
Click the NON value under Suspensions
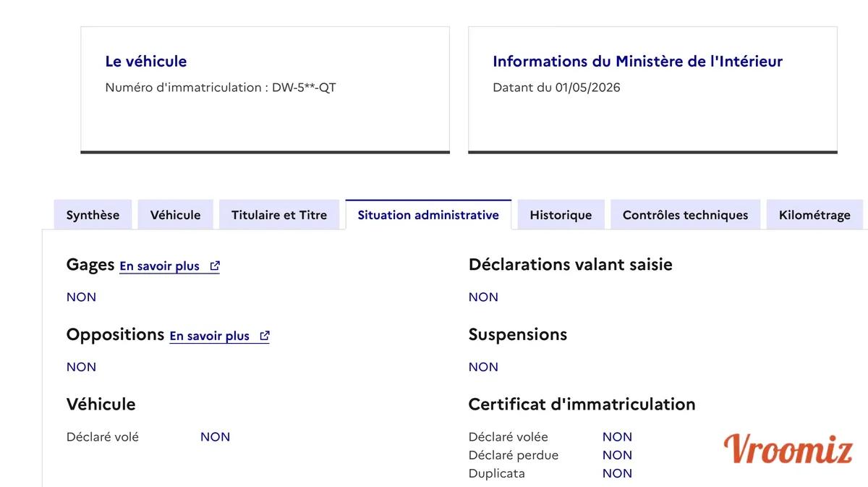tap(483, 367)
